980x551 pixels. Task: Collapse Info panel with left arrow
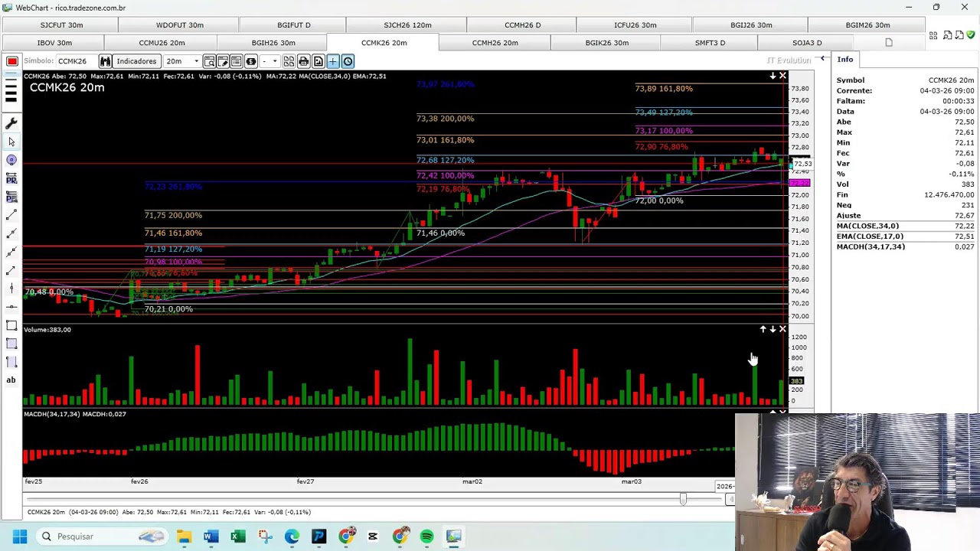pyautogui.click(x=822, y=59)
